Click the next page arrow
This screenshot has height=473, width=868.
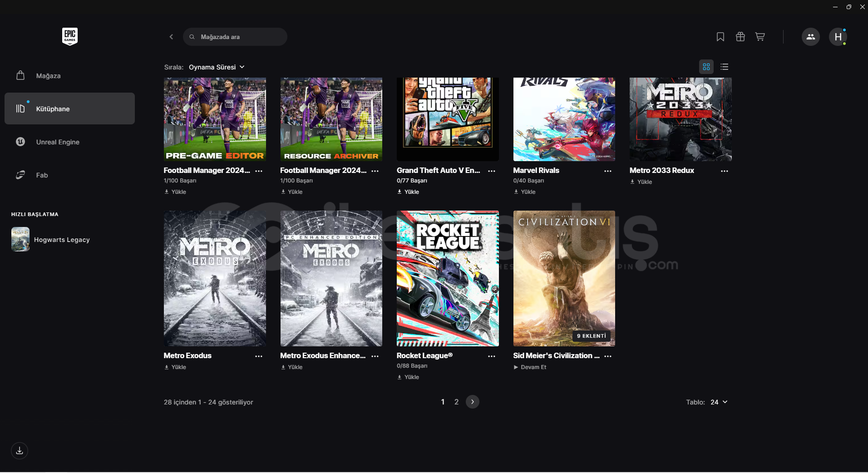[x=473, y=402]
